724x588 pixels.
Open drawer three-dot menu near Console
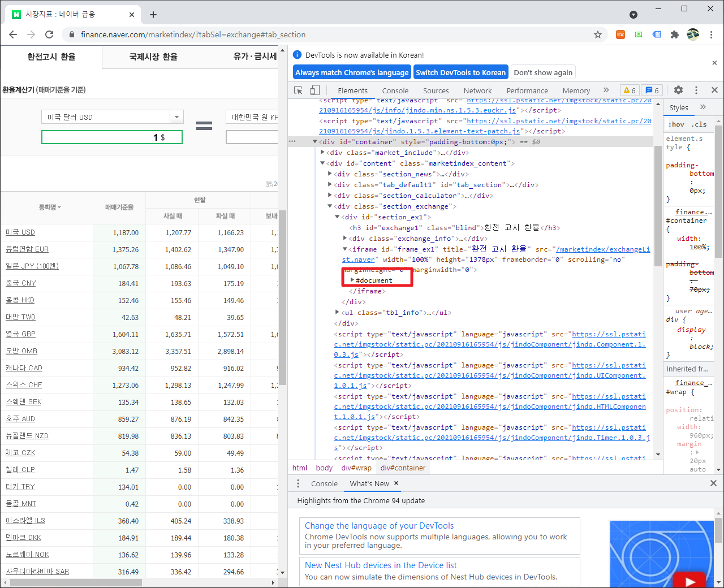click(x=298, y=483)
